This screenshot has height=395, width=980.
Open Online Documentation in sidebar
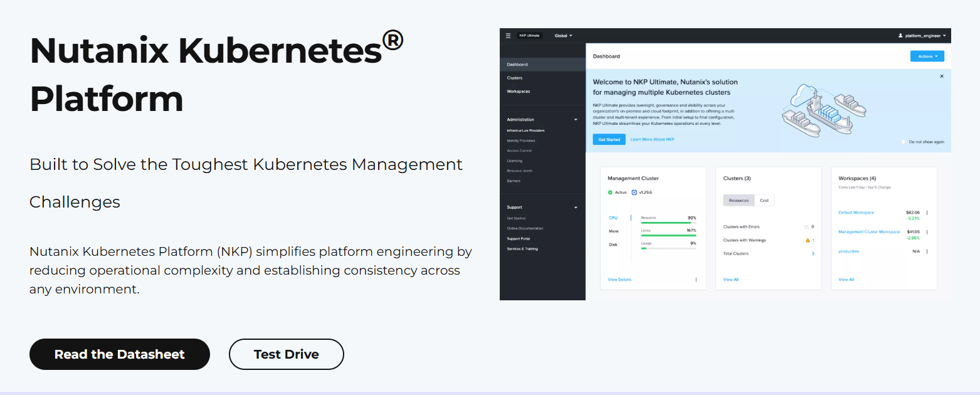tap(525, 228)
